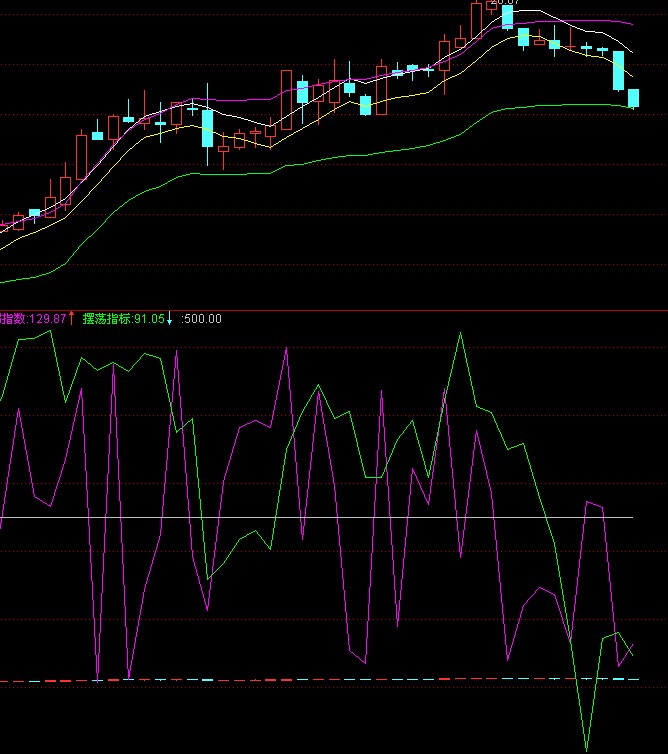Click the green oscillator line's highest peak near 960
Viewport: 668px width, 754px height.
pos(461,334)
